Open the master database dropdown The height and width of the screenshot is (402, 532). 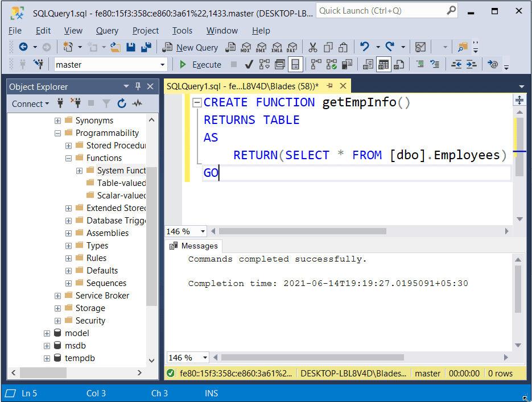click(x=162, y=64)
